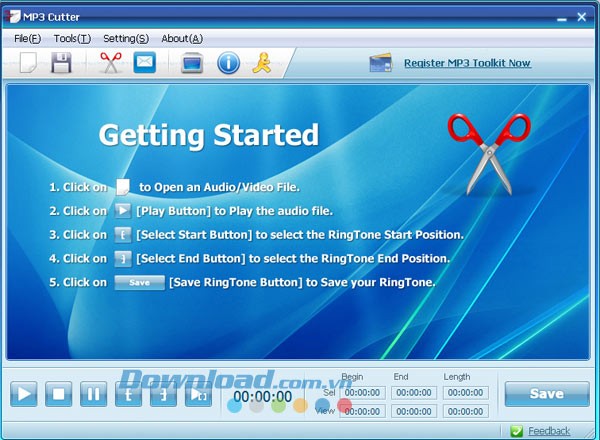
Task: Click the Select Start icon in step 3
Action: click(123, 235)
